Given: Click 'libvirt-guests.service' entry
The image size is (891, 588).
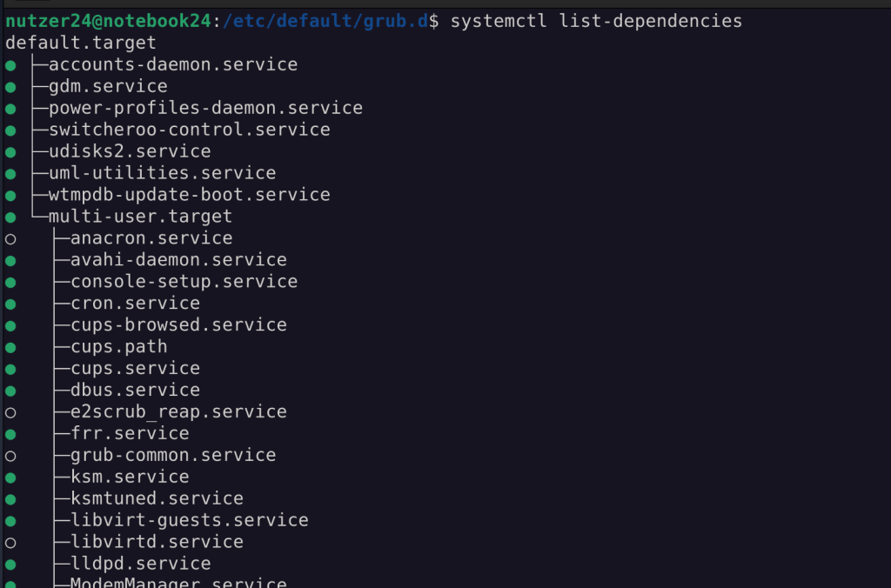Looking at the screenshot, I should (189, 519).
